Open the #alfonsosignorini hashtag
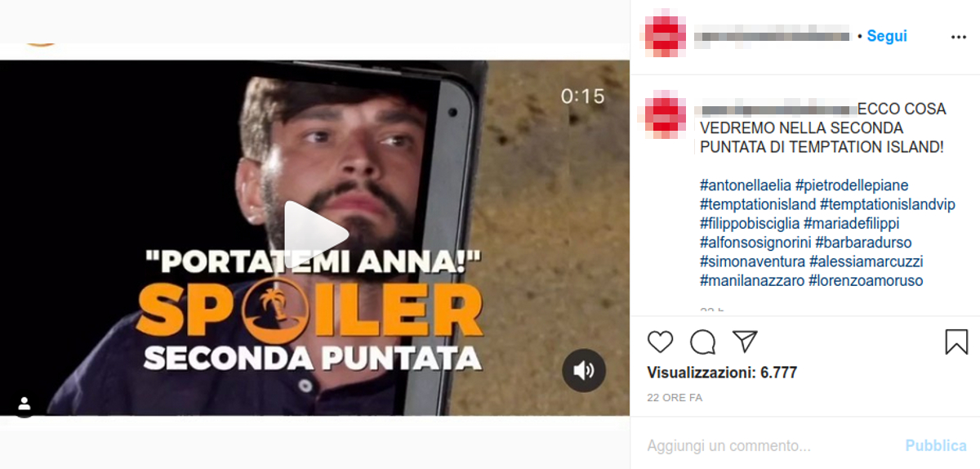 click(x=755, y=243)
